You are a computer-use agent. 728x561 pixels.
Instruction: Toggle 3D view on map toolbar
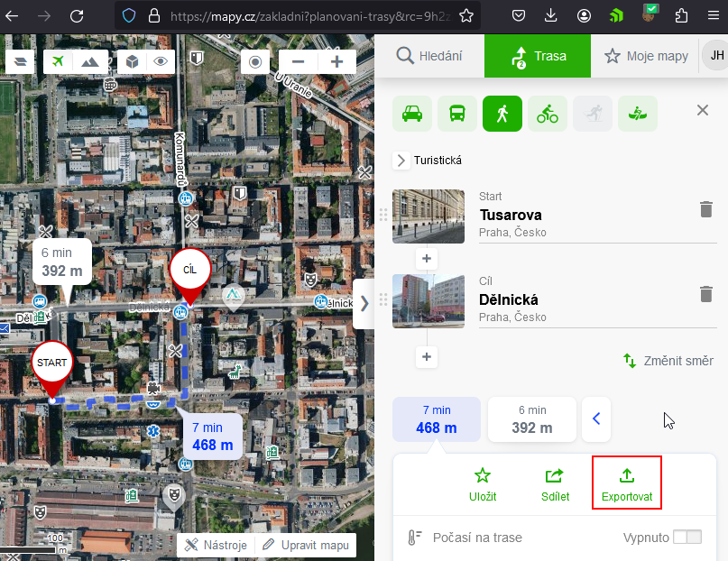131,61
